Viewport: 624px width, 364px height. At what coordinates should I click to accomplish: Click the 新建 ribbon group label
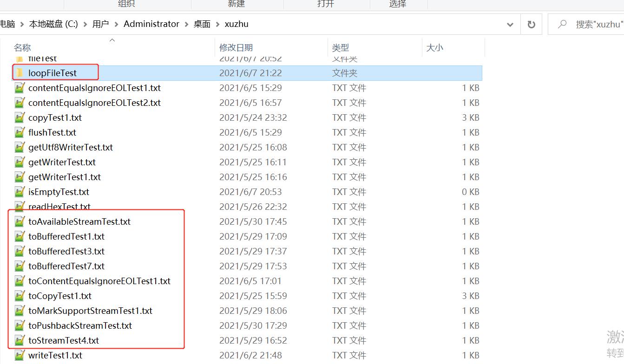tap(236, 4)
